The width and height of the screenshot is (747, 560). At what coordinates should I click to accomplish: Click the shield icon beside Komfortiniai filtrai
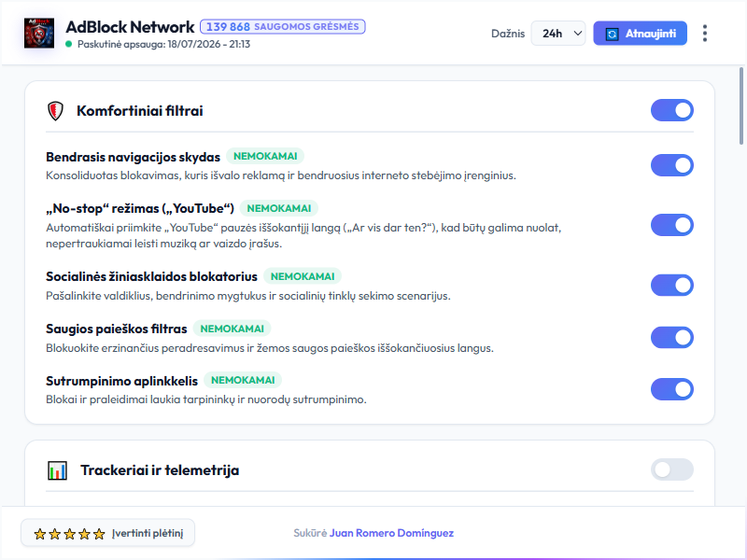(x=56, y=111)
